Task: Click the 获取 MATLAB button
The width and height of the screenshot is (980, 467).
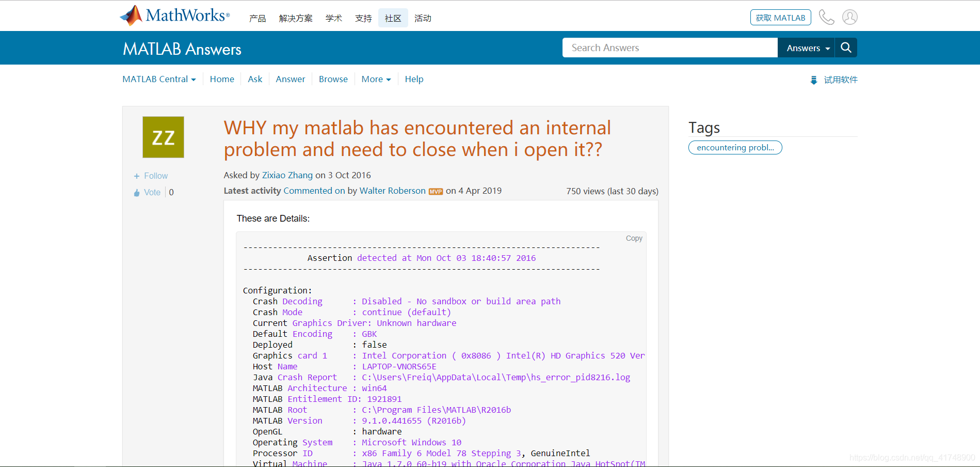Action: [x=780, y=18]
